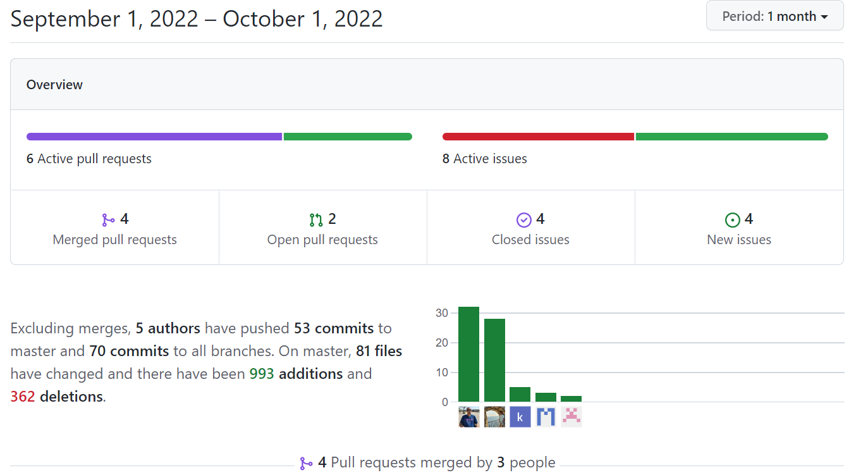
Task: Click the tallest green commit bar
Action: [468, 354]
